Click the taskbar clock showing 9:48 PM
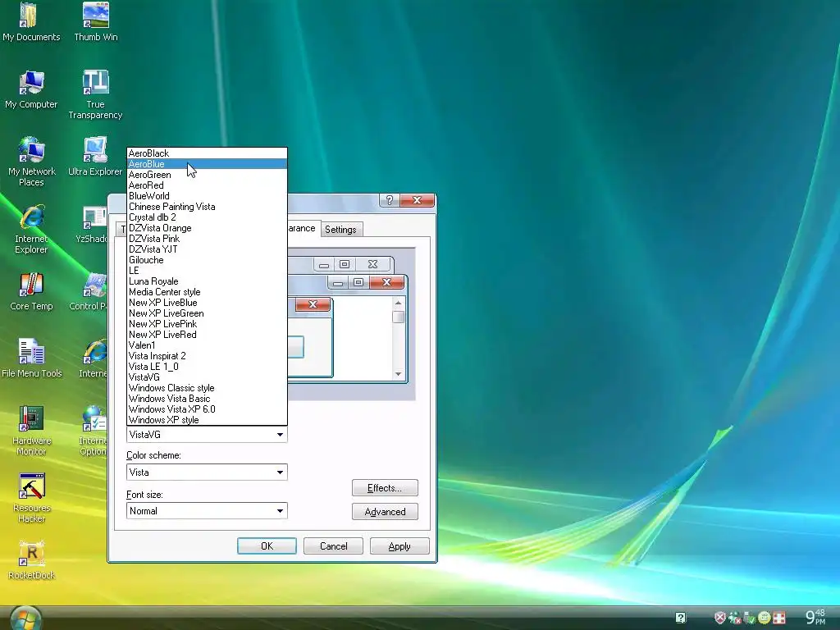This screenshot has width=840, height=630. point(815,617)
